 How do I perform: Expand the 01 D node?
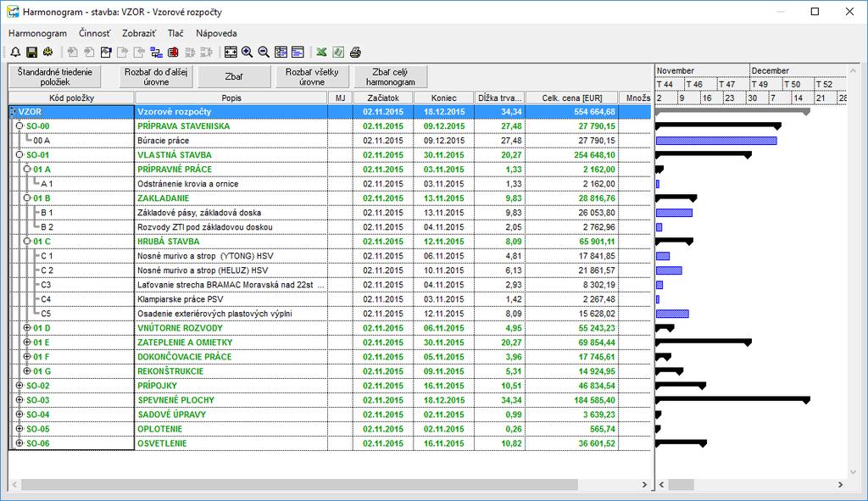26,328
